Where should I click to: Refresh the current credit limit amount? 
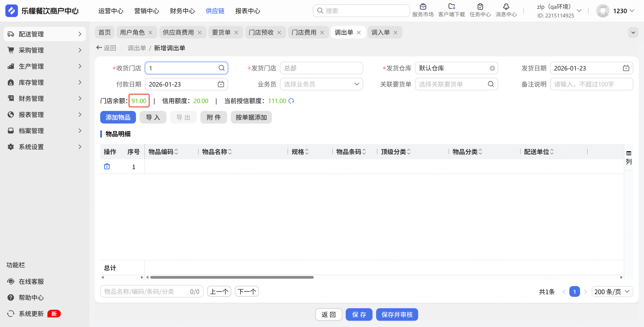291,101
